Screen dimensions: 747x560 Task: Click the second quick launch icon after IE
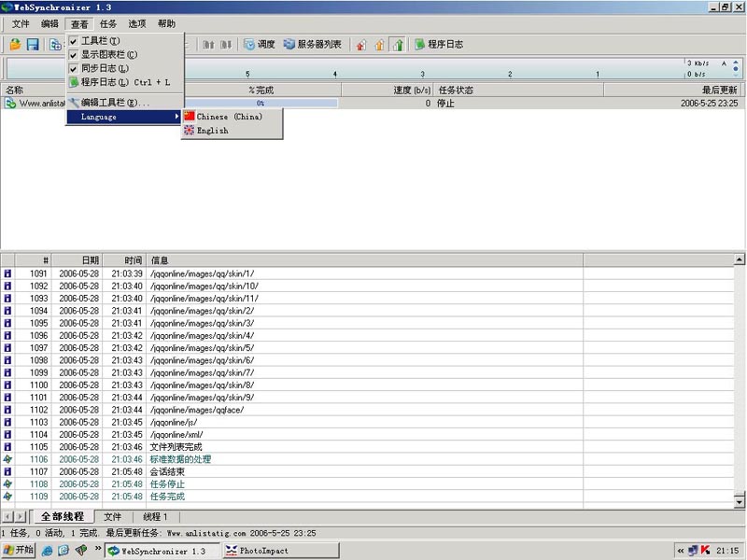coord(63,551)
